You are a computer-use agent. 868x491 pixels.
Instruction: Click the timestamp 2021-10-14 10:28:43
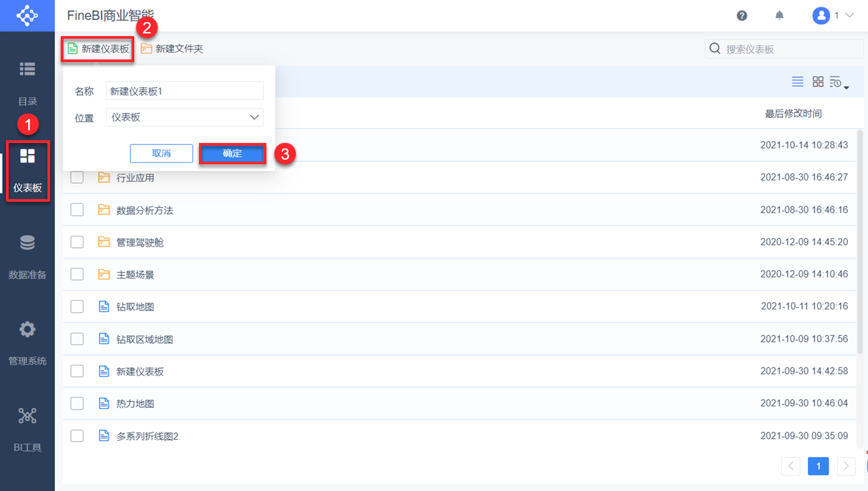(x=805, y=145)
